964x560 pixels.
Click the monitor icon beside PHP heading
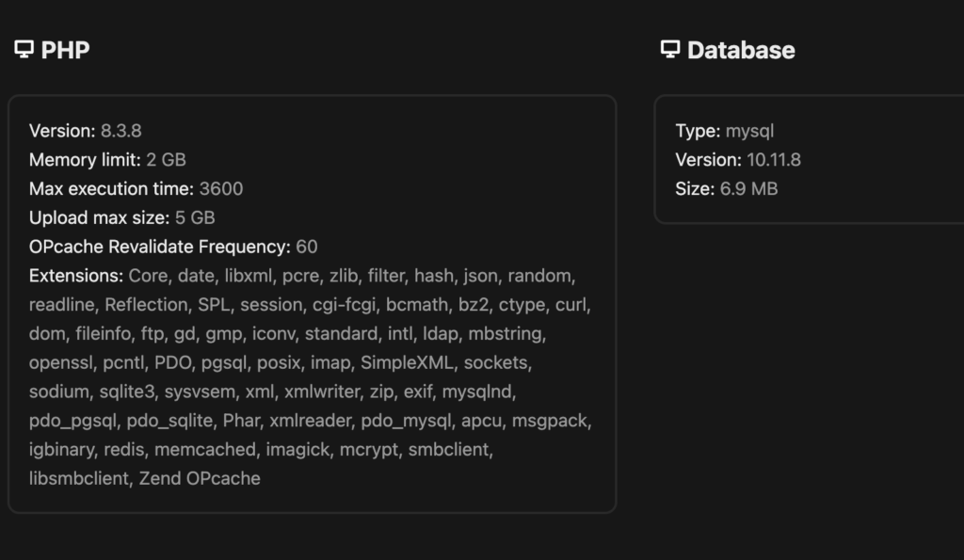pos(24,49)
